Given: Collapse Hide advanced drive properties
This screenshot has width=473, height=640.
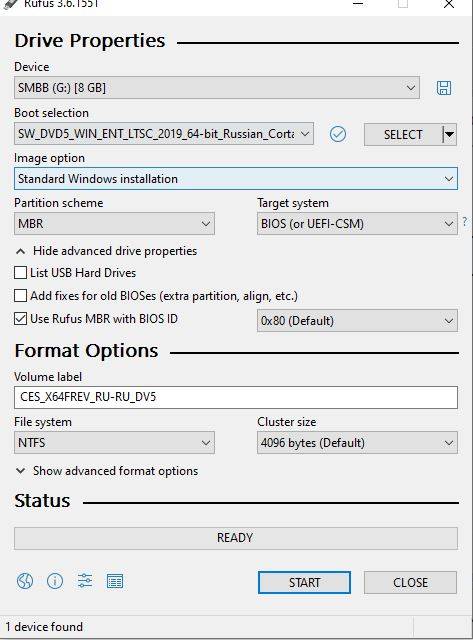Looking at the screenshot, I should click(x=106, y=251).
